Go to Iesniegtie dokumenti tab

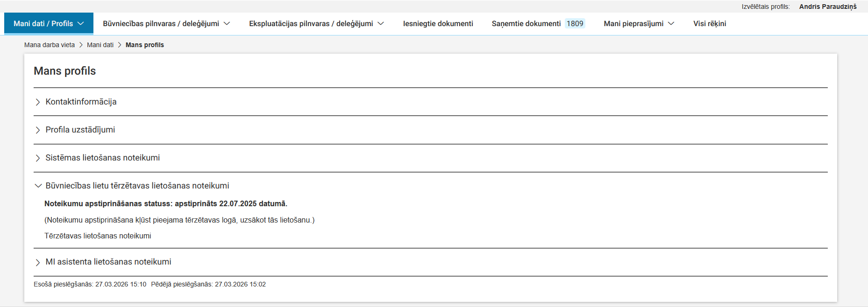point(438,24)
